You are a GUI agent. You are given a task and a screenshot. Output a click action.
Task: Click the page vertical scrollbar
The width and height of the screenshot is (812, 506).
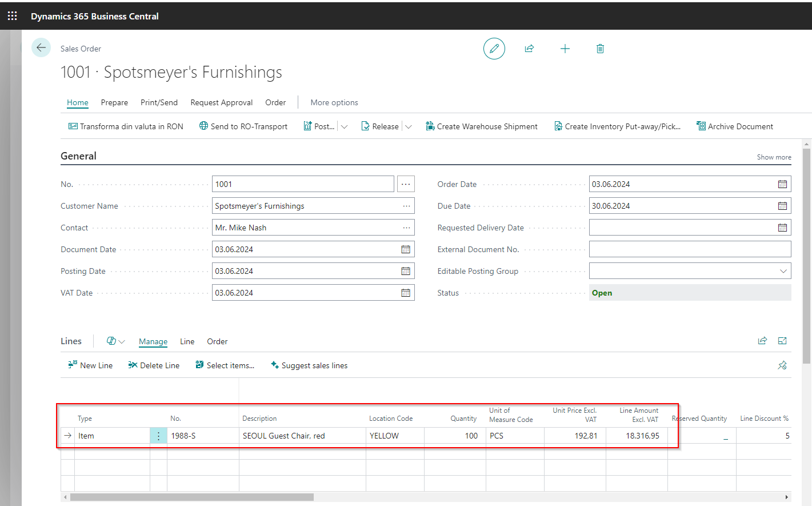807,256
